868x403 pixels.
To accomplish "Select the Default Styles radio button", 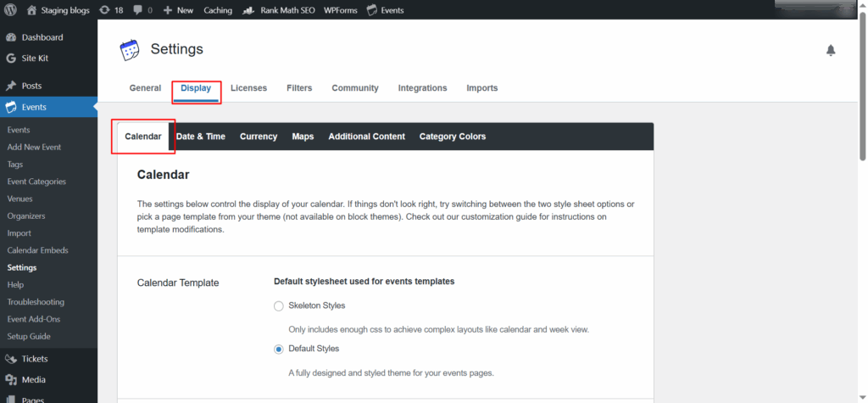I will click(x=279, y=350).
